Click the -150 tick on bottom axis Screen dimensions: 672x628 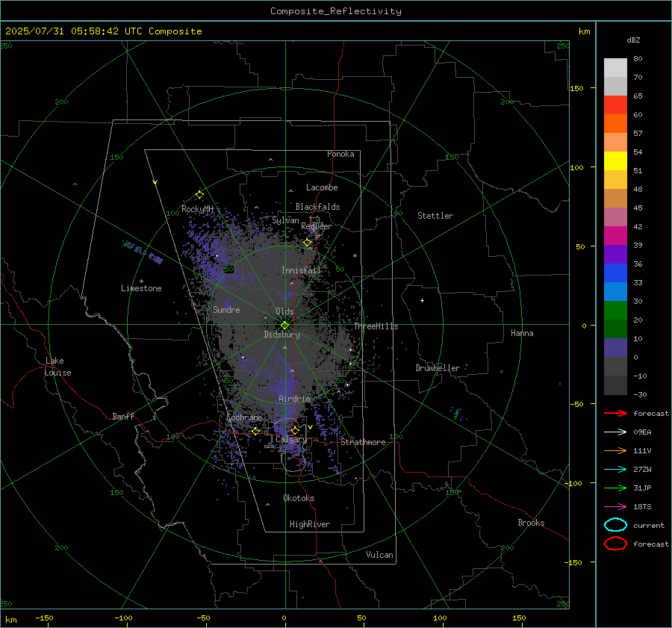44,618
